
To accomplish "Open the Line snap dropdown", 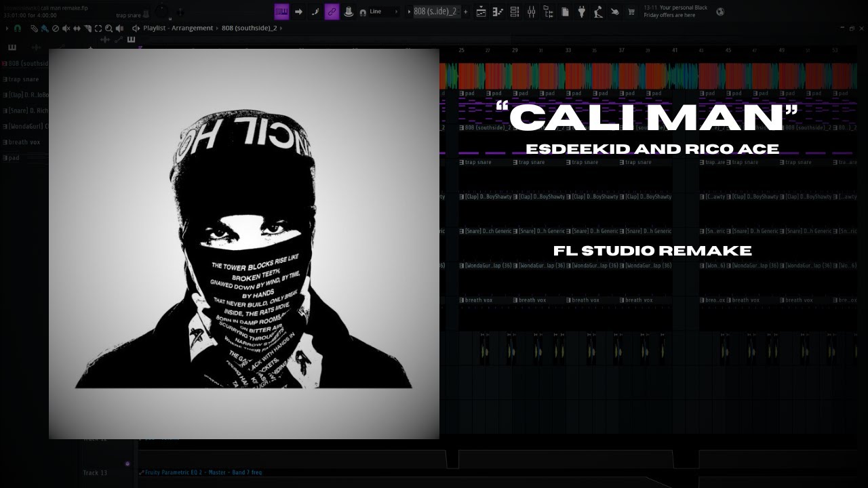I will pyautogui.click(x=384, y=12).
